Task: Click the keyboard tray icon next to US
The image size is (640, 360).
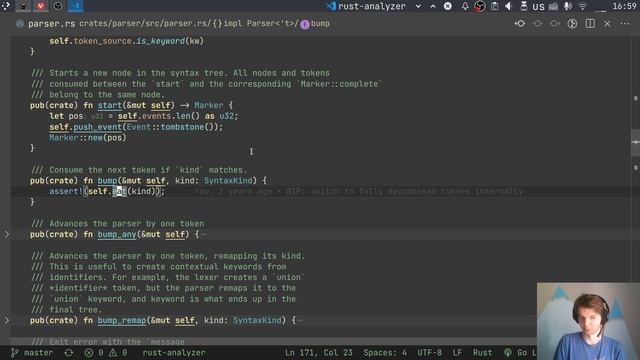Action: (x=553, y=6)
